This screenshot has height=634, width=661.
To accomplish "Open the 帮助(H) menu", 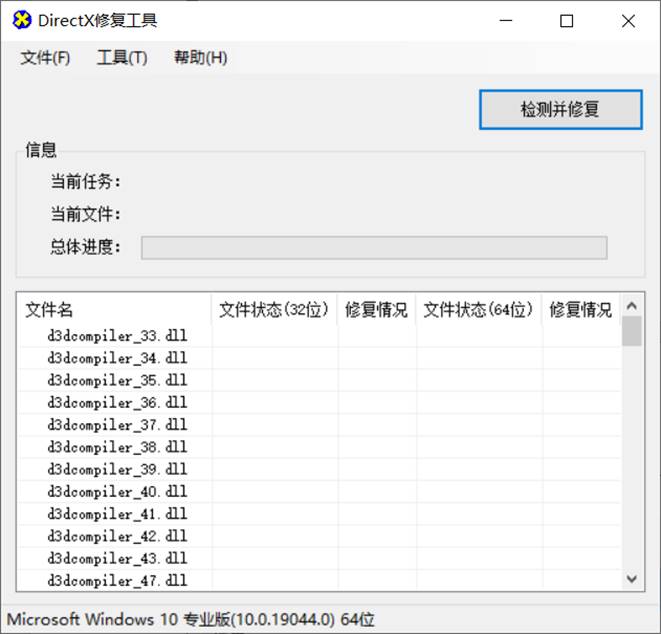I will (201, 58).
